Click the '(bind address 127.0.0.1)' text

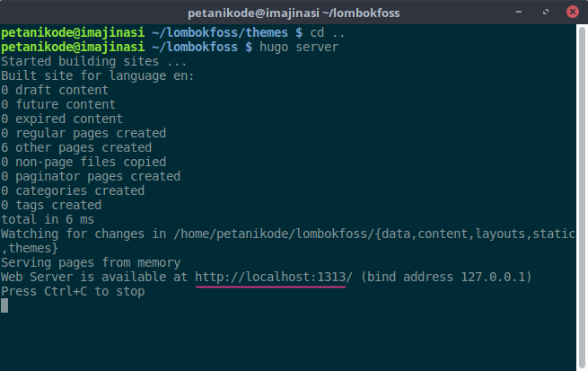click(x=446, y=278)
